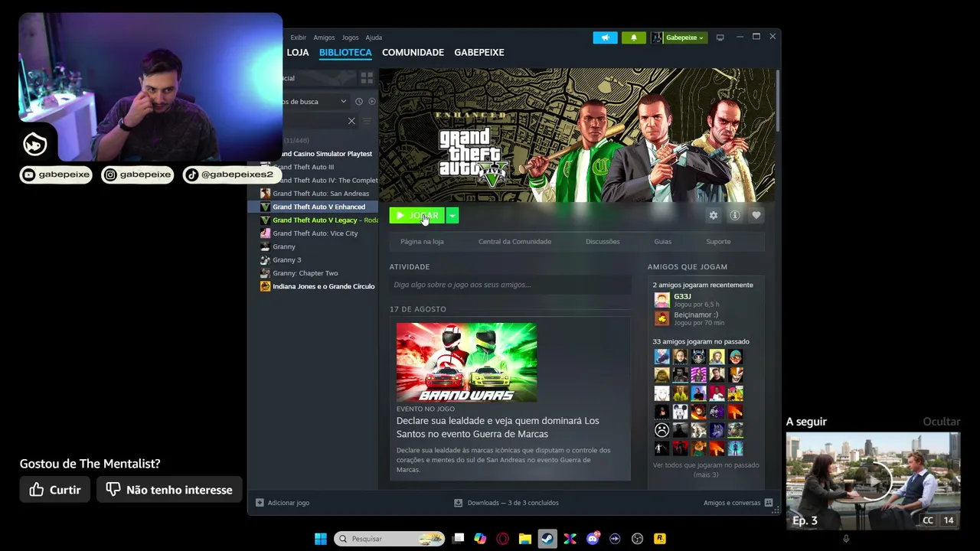
Task: Click the Instagram gabepeixe badge
Action: pyautogui.click(x=138, y=174)
